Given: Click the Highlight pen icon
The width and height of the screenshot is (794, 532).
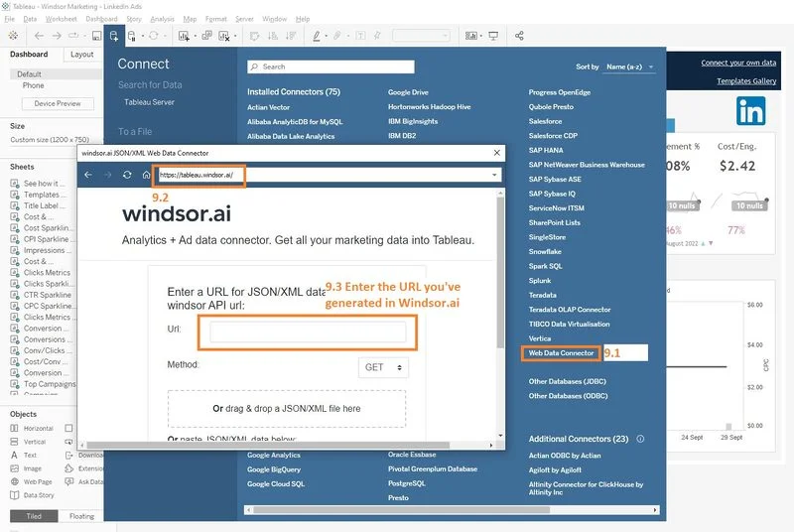Looking at the screenshot, I should [x=317, y=36].
